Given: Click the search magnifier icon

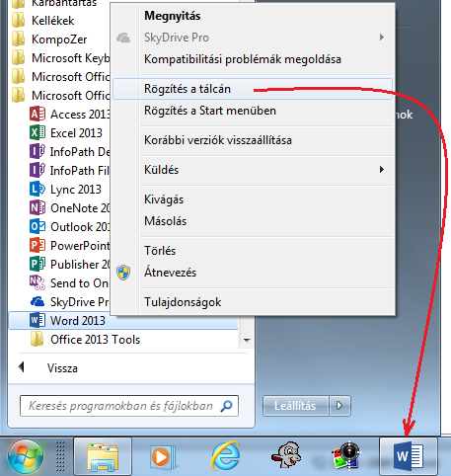Looking at the screenshot, I should click(226, 406).
